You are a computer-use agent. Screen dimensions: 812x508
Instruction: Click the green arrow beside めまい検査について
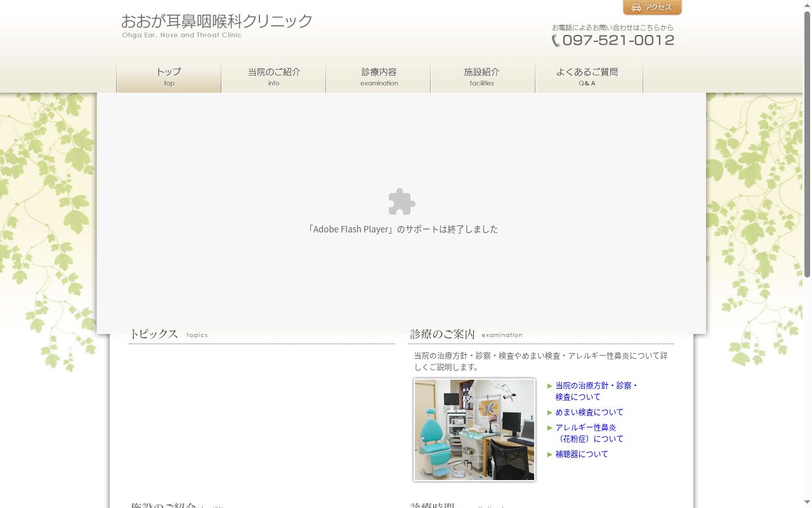(x=550, y=413)
